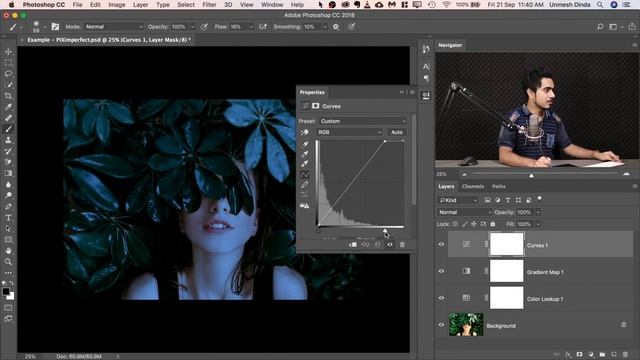Viewport: 640px width, 360px height.
Task: Click the Navigator zoom slider handle
Action: click(531, 175)
